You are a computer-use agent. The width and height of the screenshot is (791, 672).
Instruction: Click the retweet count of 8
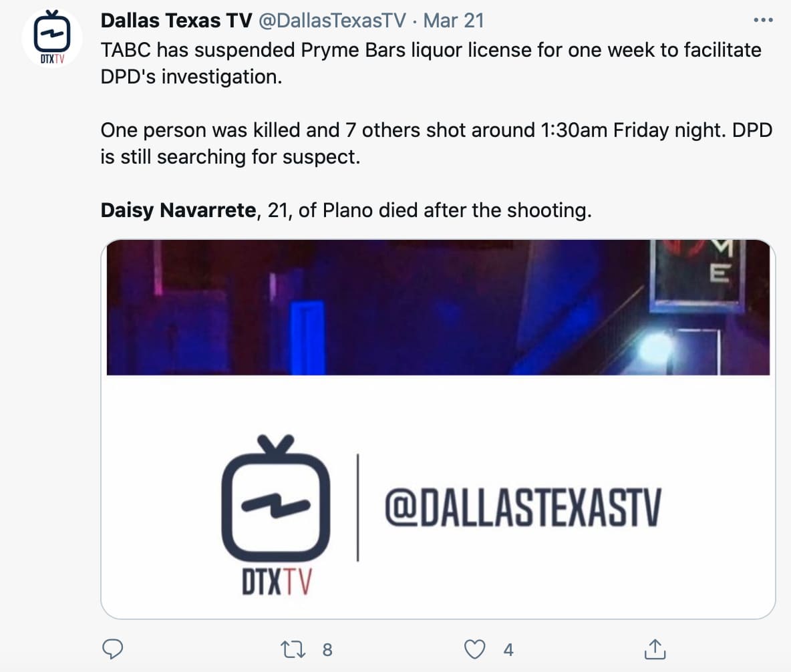tap(327, 649)
